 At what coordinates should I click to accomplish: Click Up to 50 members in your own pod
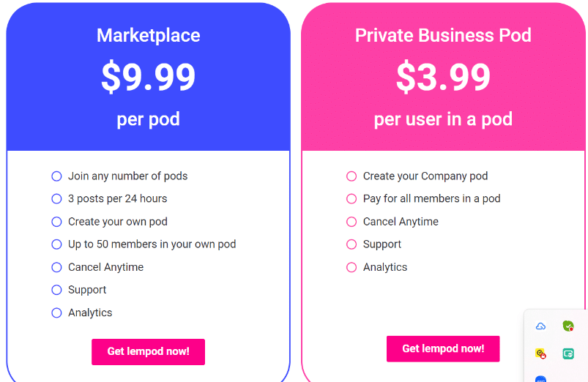(x=152, y=244)
